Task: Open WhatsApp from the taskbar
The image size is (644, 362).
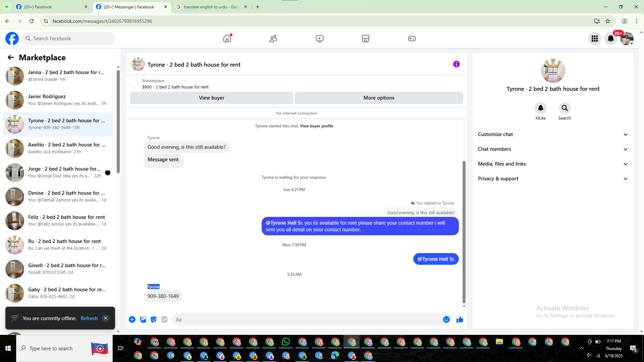Action: [x=286, y=342]
